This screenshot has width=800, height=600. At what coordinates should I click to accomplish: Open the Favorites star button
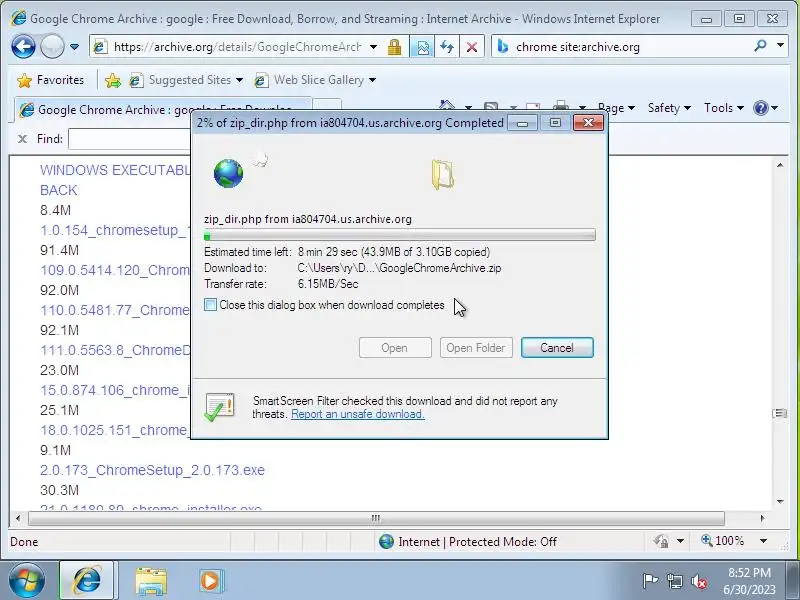(x=50, y=80)
